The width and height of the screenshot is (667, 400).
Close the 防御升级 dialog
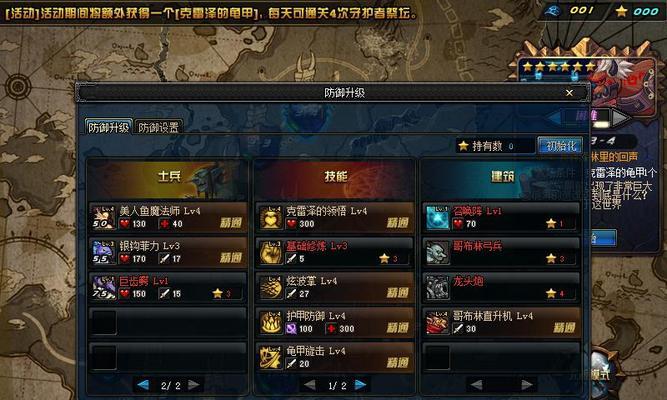[x=569, y=93]
